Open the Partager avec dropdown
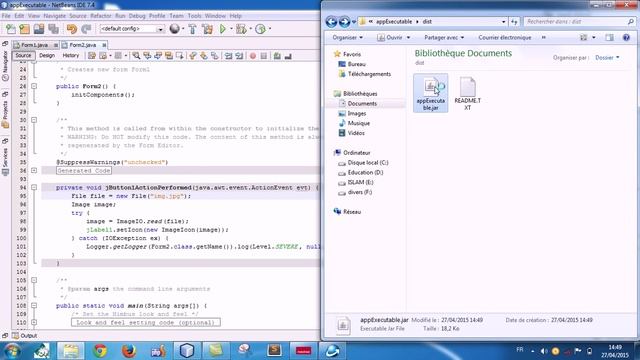 point(444,38)
